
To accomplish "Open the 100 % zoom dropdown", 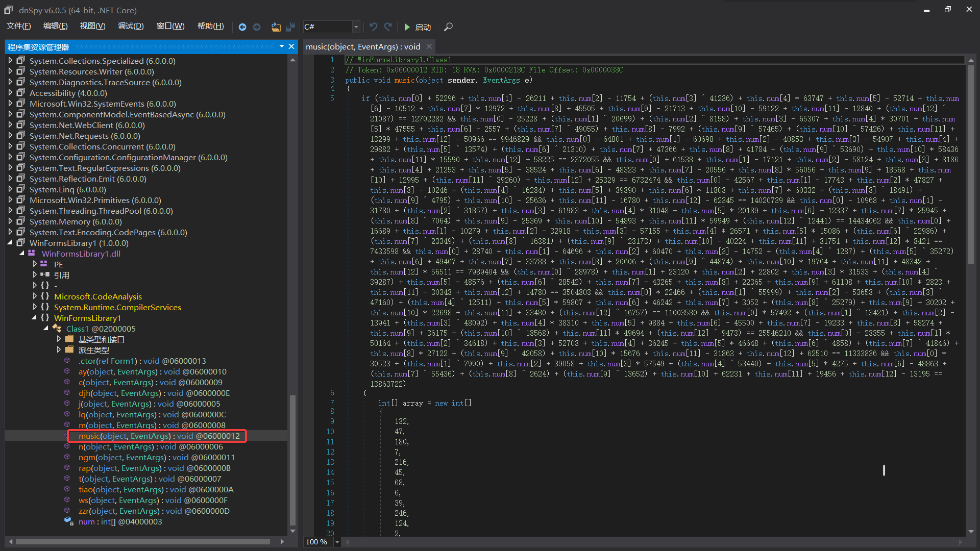I will 337,542.
